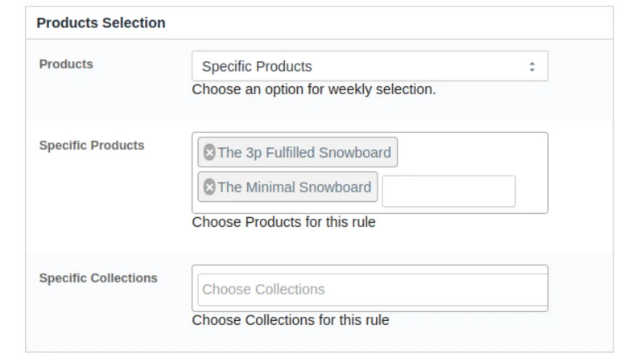Click empty space right of the 3p Snowboard chip

tap(473, 153)
